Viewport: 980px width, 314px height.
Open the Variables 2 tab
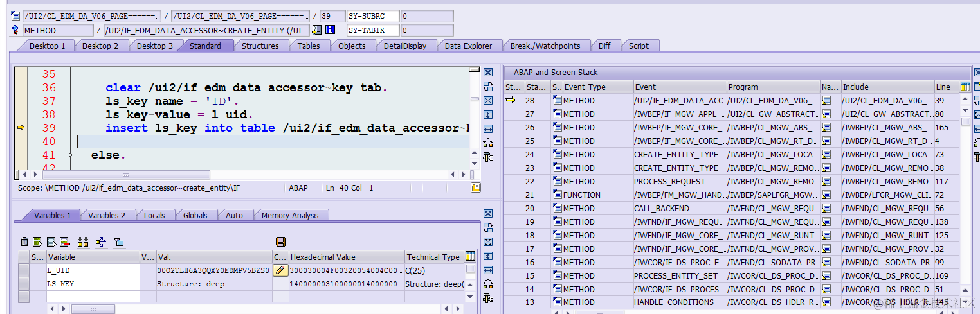coord(107,215)
